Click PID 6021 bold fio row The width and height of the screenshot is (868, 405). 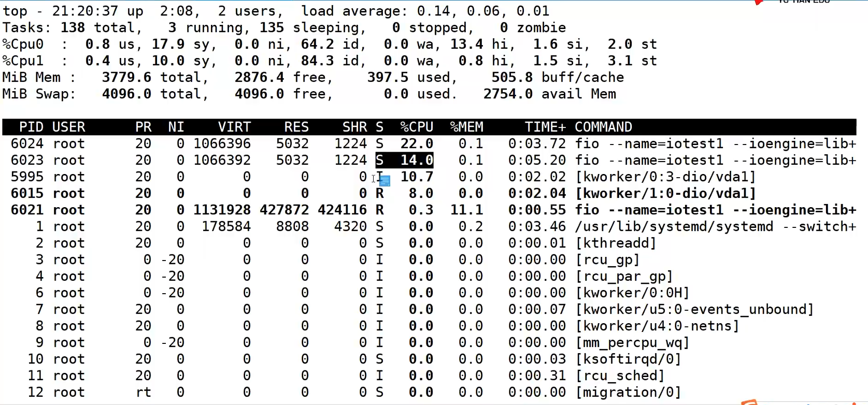[429, 210]
